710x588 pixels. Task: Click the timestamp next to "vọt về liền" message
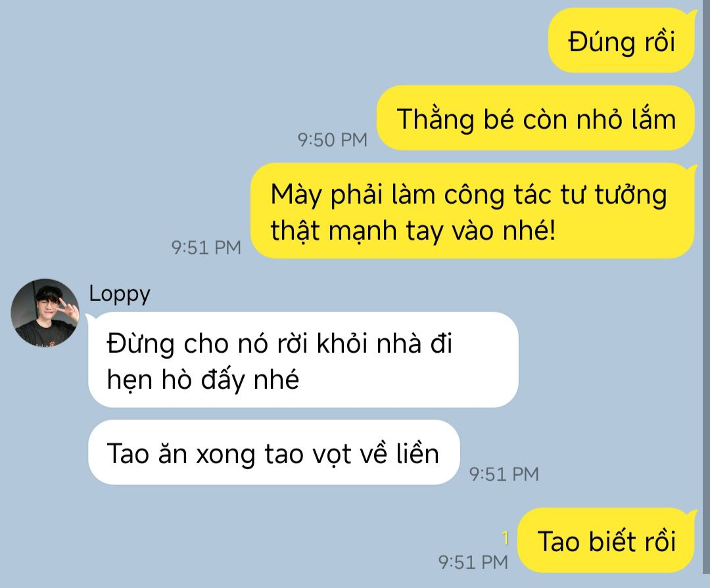click(504, 474)
